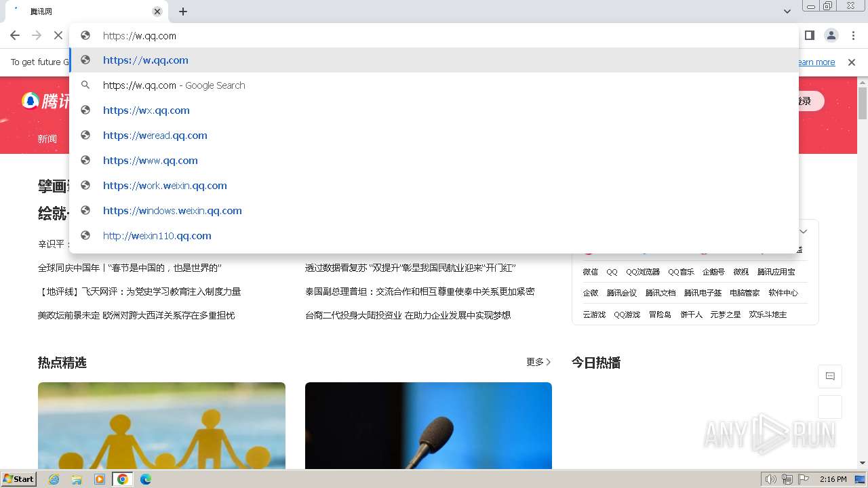Pick the https://windows.weixin.qq.com suggestion
Image resolution: width=868 pixels, height=488 pixels.
[x=434, y=211]
